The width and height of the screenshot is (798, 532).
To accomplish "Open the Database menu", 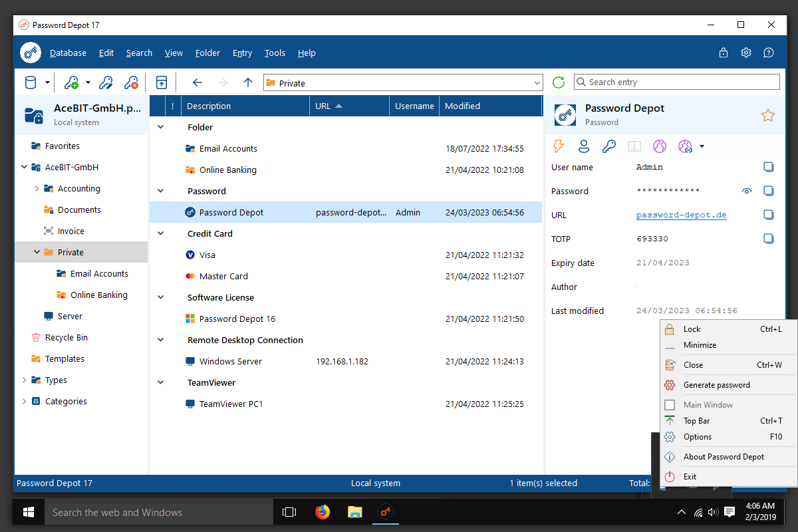I will [68, 53].
